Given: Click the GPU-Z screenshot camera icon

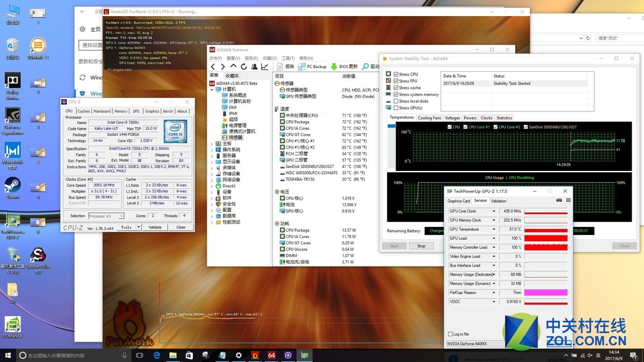Looking at the screenshot, I should coord(559,201).
